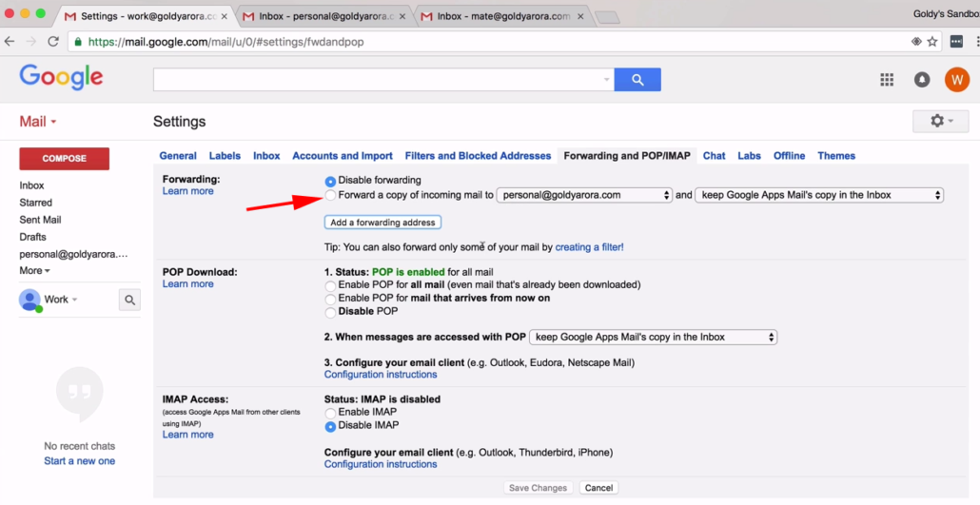
Task: Open the Themes settings tab
Action: tap(836, 156)
